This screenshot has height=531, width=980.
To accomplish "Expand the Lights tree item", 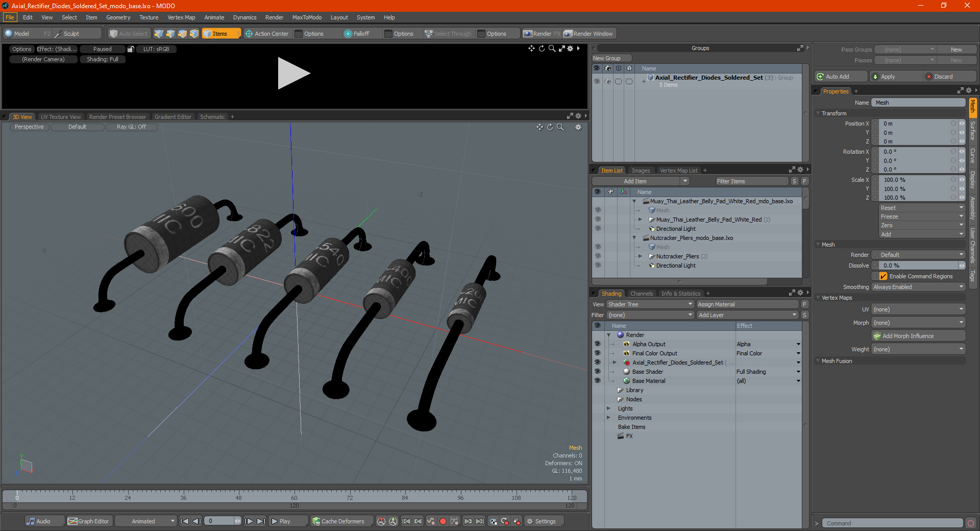I will click(x=608, y=408).
